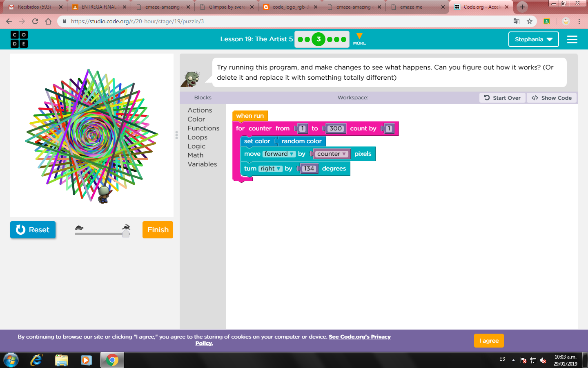This screenshot has height=368, width=588.
Task: Select the Loops block category
Action: [x=198, y=137]
